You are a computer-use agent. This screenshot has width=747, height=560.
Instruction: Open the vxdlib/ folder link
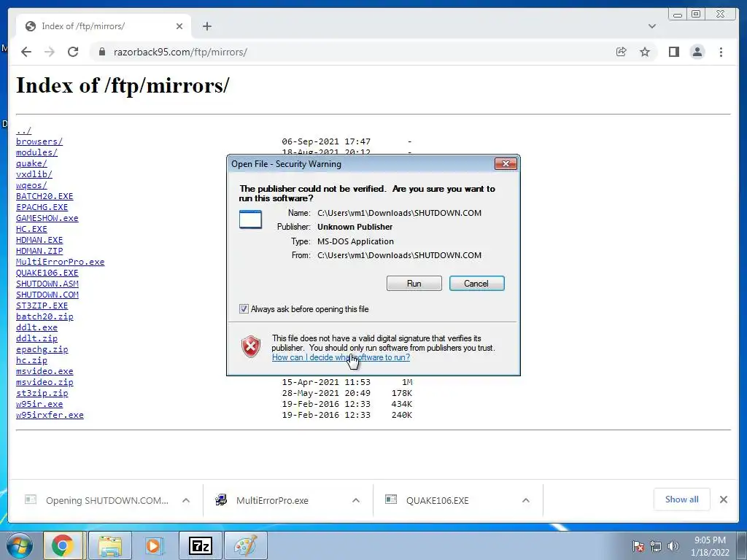pos(34,174)
